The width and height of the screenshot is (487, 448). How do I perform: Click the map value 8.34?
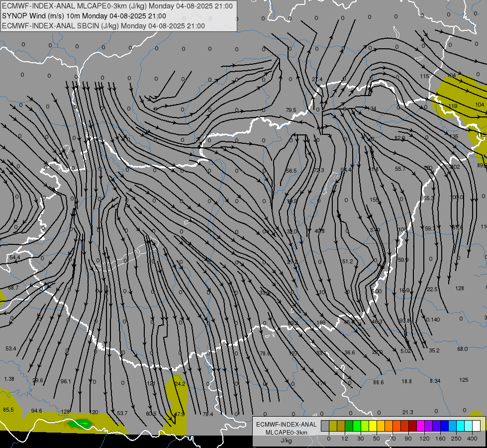point(435,380)
